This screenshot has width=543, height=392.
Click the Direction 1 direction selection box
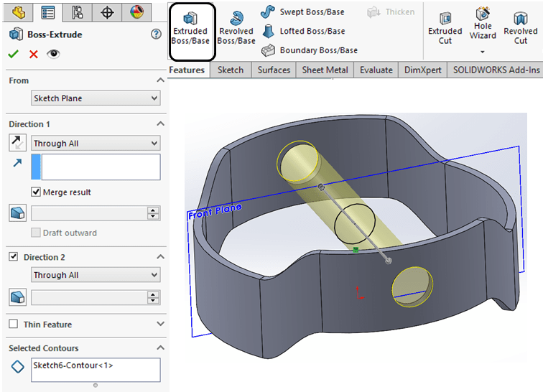click(x=101, y=167)
